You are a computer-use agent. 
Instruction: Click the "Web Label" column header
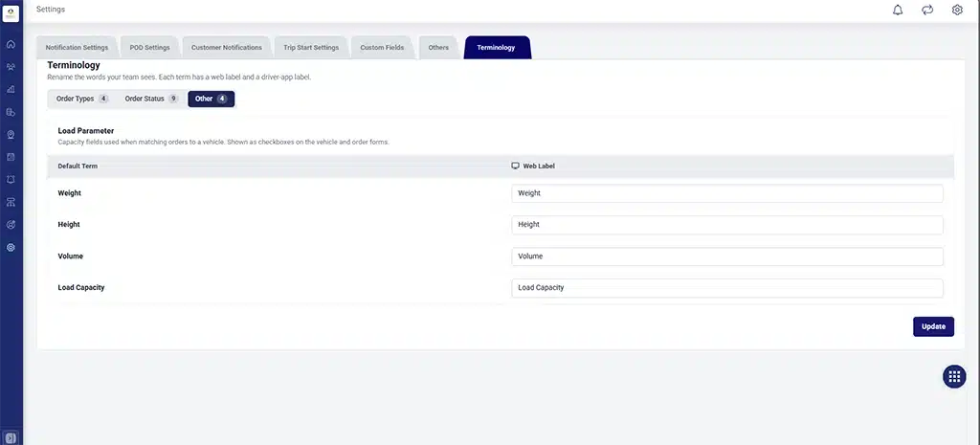coord(539,167)
